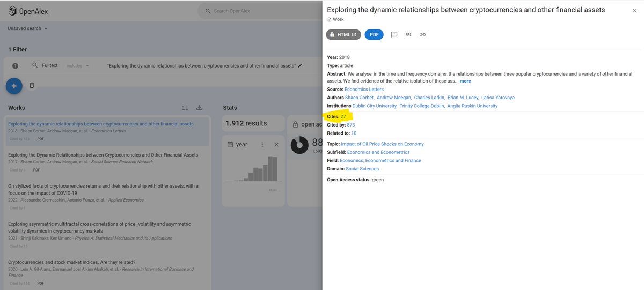Click the HTML button in detail panel
The height and width of the screenshot is (290, 644).
pyautogui.click(x=343, y=34)
